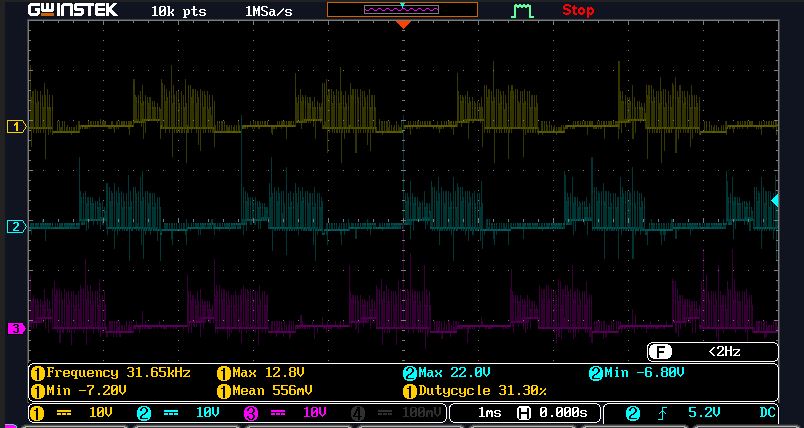
Task: Click the 10k pts record length
Action: pyautogui.click(x=178, y=11)
